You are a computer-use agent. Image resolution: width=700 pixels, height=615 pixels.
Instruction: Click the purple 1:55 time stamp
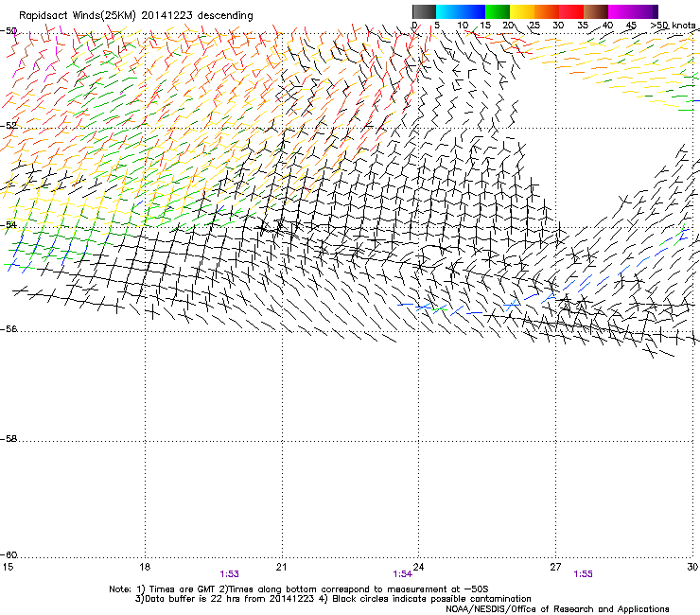[x=583, y=574]
